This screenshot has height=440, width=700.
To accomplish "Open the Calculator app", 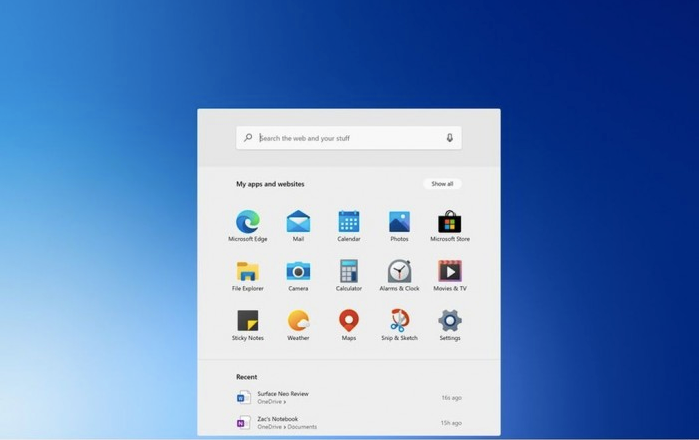I will click(x=349, y=275).
